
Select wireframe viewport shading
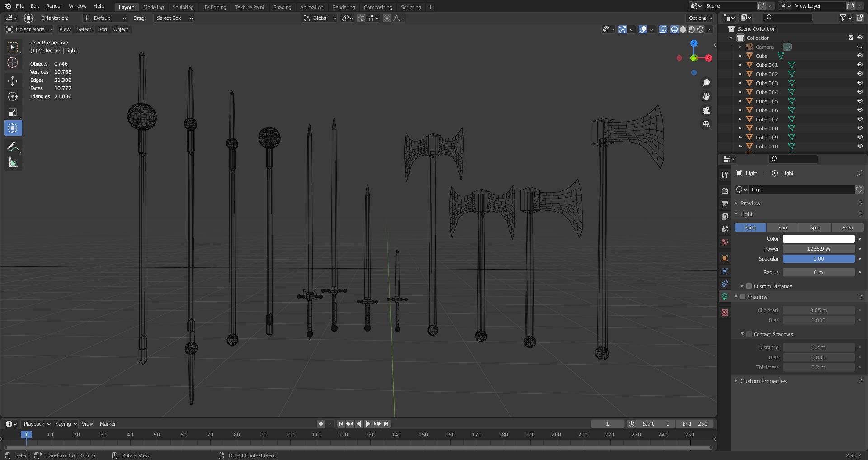pos(675,29)
